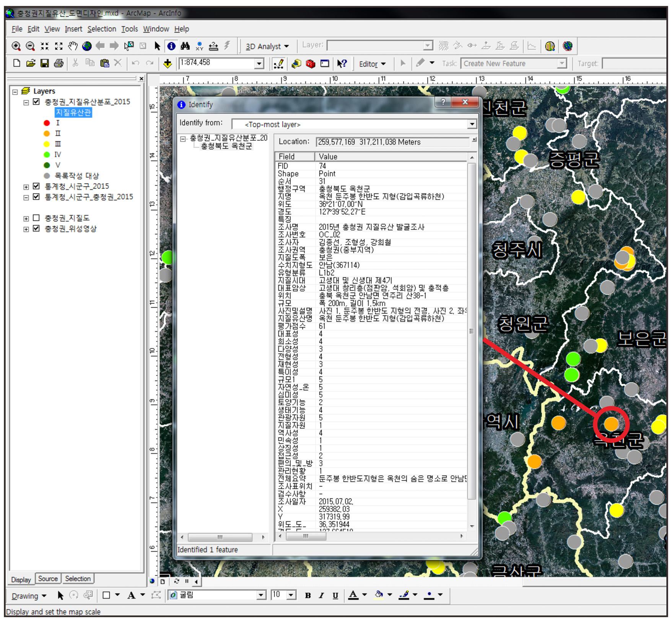Click the Identify Location coordinates field
The width and height of the screenshot is (672, 623).
[x=393, y=142]
